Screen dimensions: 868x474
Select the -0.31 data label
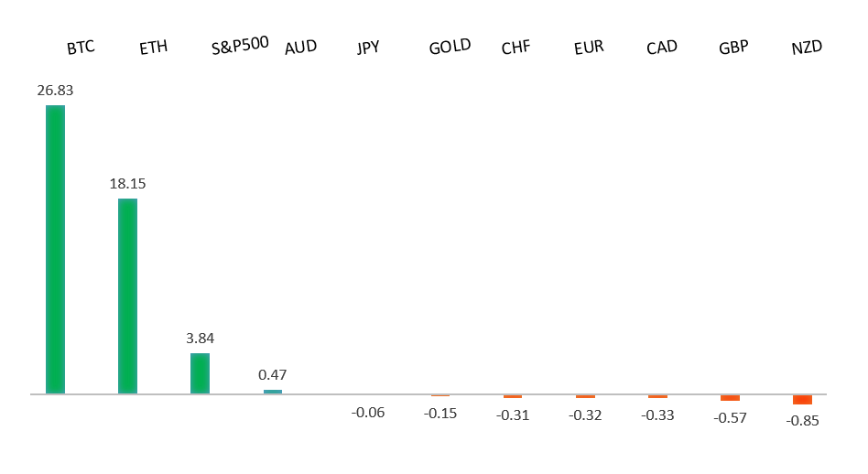(x=513, y=415)
